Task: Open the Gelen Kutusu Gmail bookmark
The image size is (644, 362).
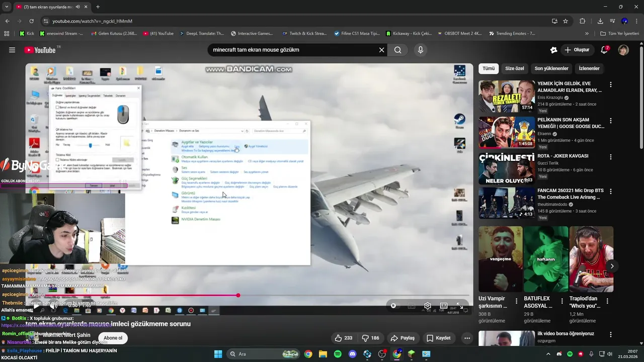Action: (114, 34)
